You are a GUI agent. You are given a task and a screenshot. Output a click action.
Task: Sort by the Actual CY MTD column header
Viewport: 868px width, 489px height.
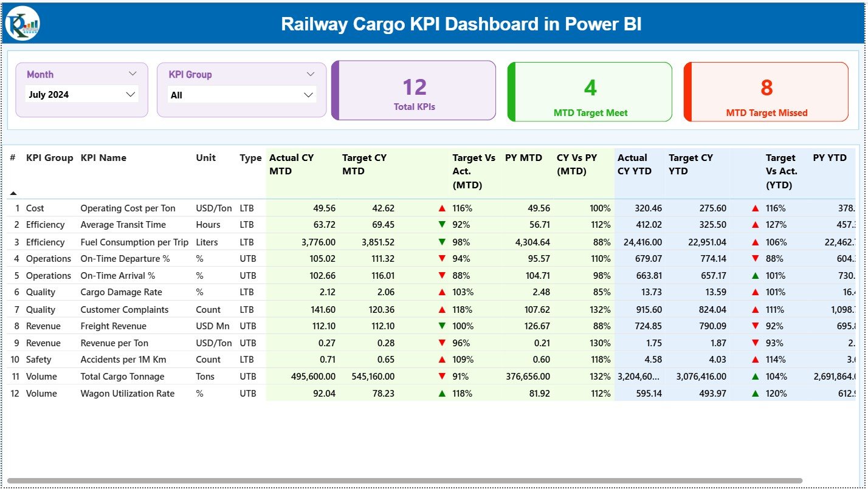(293, 164)
